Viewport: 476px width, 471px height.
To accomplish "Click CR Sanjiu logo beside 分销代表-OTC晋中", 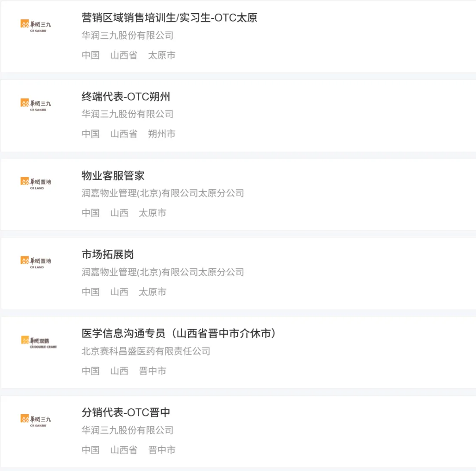I will click(36, 420).
